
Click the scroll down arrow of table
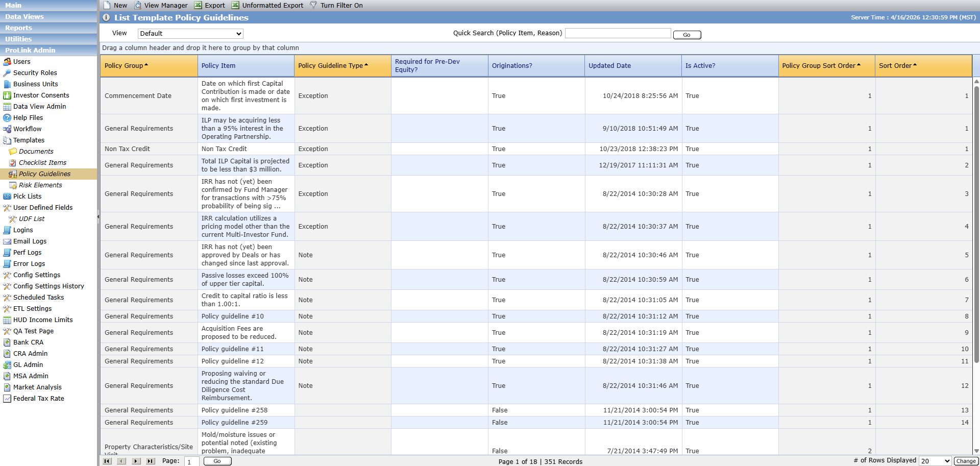(x=976, y=451)
